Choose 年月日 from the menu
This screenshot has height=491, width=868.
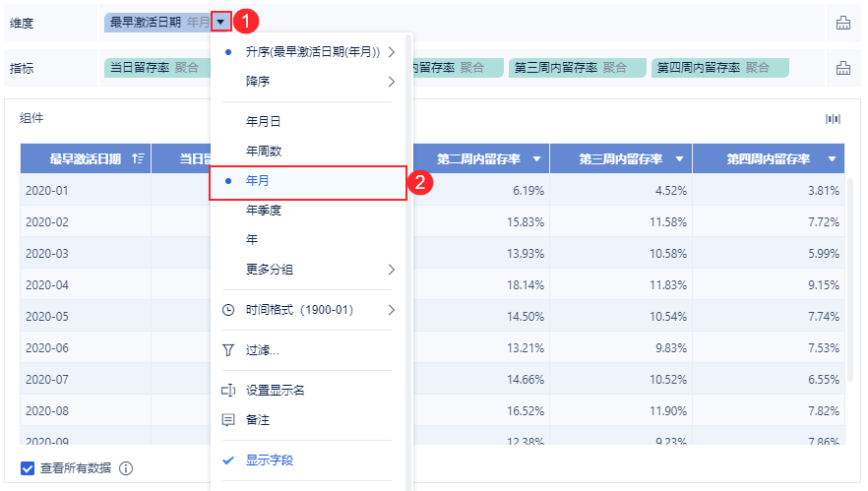coord(264,122)
